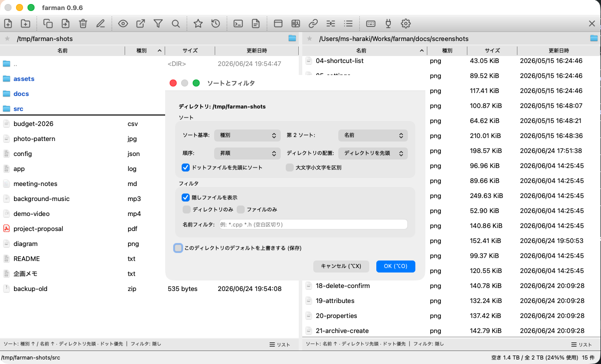Click the compare/sync toolbar icon
601x364 pixels.
[x=331, y=23]
